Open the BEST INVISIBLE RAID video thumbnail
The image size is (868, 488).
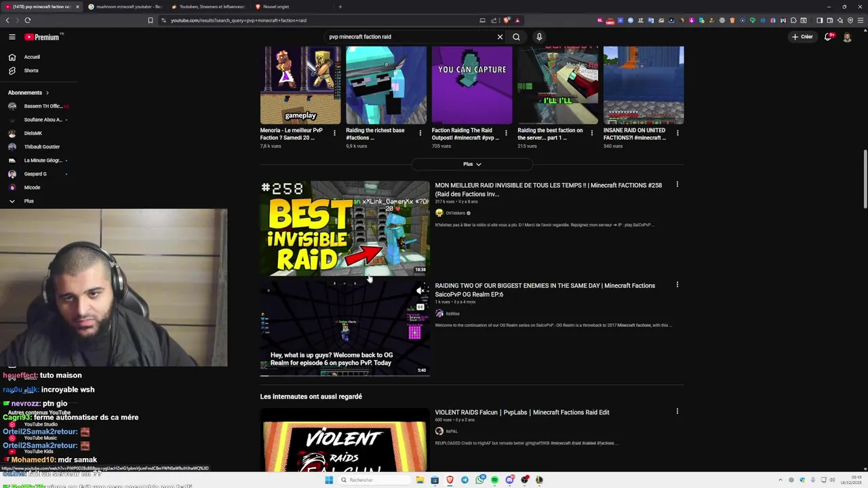344,228
